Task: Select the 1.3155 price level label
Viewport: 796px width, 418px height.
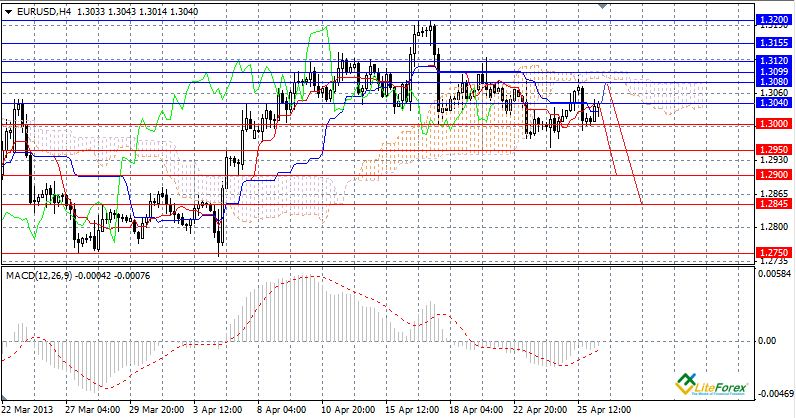Action: [771, 43]
